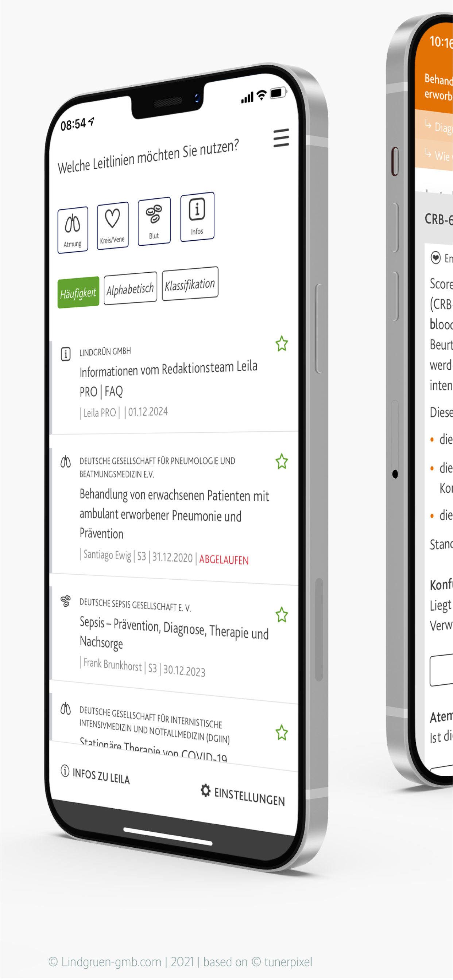The width and height of the screenshot is (453, 980).
Task: Select the Atmung lungs category icon
Action: 73,230
